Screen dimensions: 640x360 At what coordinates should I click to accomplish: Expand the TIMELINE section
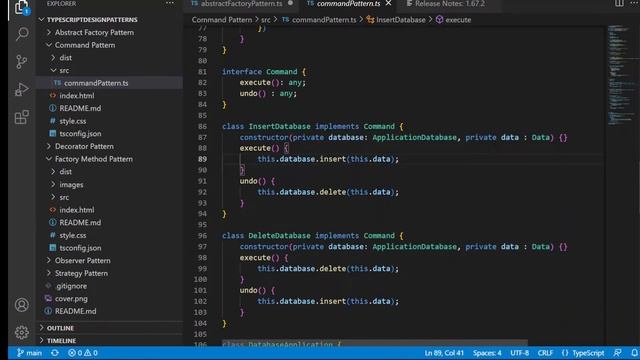click(61, 341)
